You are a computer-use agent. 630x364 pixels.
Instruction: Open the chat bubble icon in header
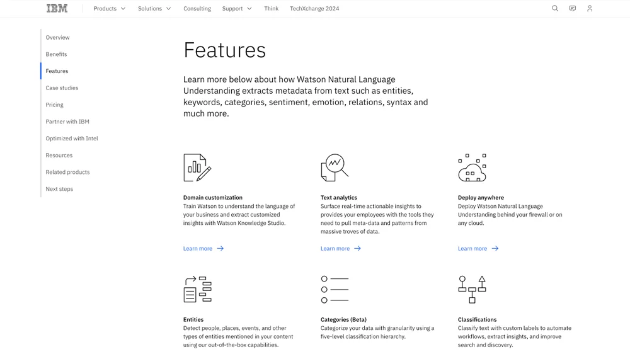(x=573, y=8)
